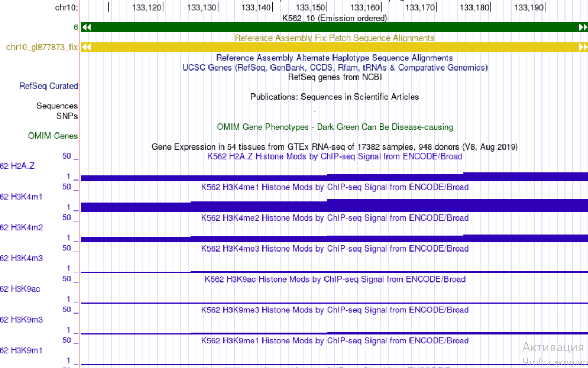Click the H3K4me1 blue signal bar
This screenshot has height=368, width=588.
[x=335, y=206]
